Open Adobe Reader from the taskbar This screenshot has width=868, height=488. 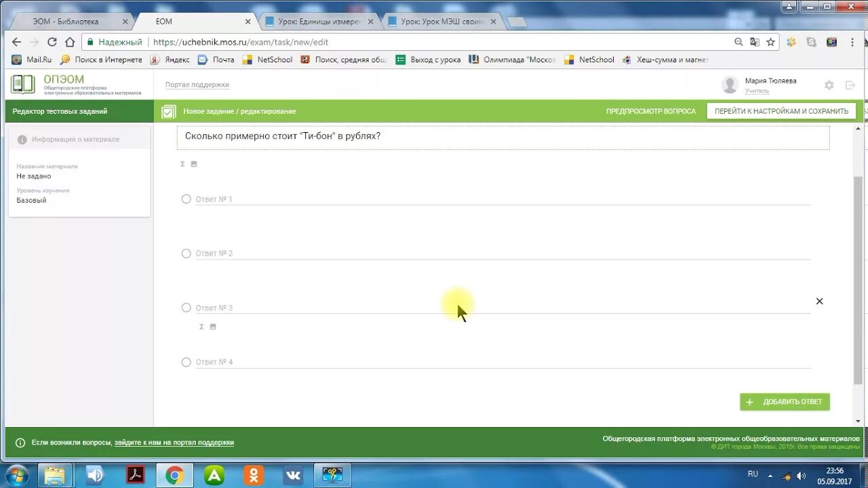click(x=135, y=475)
